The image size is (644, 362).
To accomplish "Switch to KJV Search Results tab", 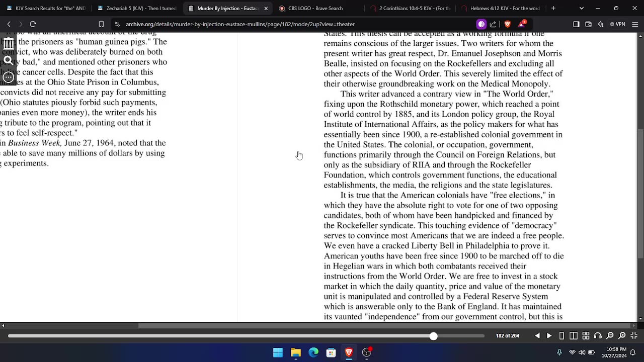I will [x=46, y=8].
